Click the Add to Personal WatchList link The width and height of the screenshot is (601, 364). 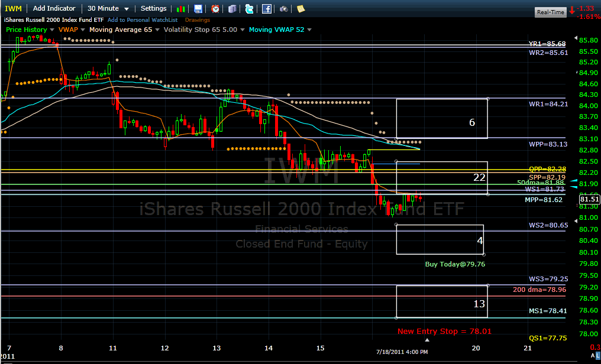[x=143, y=20]
